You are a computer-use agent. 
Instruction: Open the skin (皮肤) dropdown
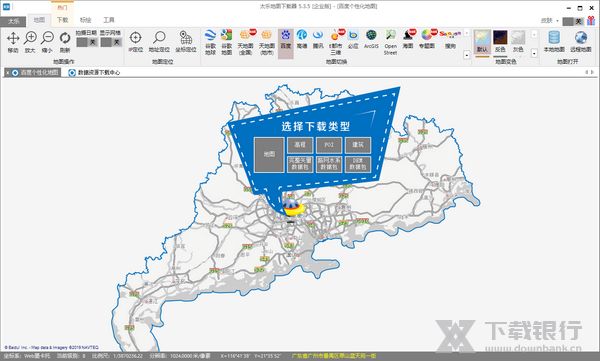coord(549,21)
